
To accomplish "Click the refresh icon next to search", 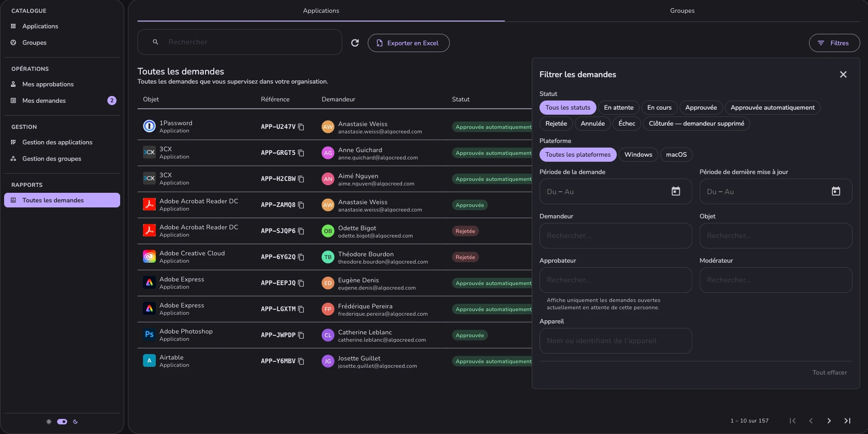I will 355,43.
